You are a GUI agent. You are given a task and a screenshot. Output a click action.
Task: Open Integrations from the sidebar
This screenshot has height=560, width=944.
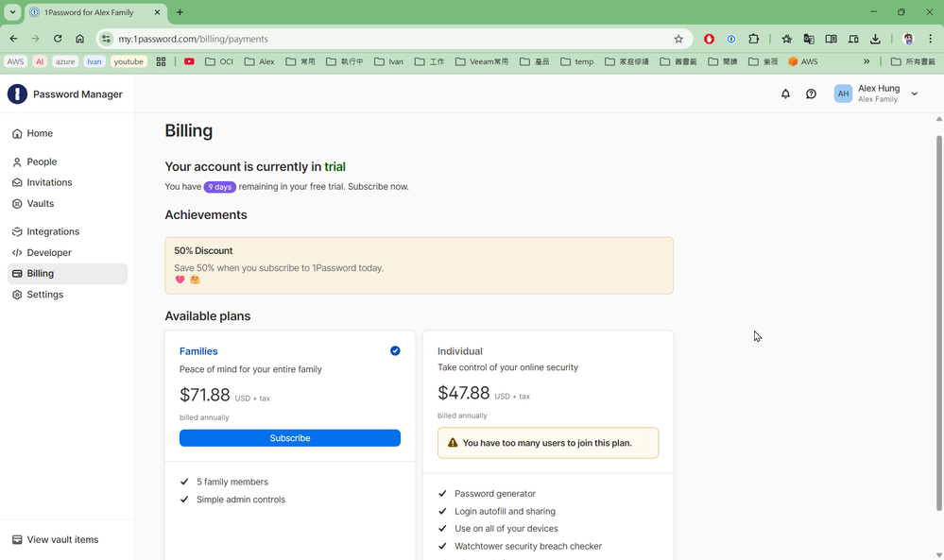tap(53, 231)
